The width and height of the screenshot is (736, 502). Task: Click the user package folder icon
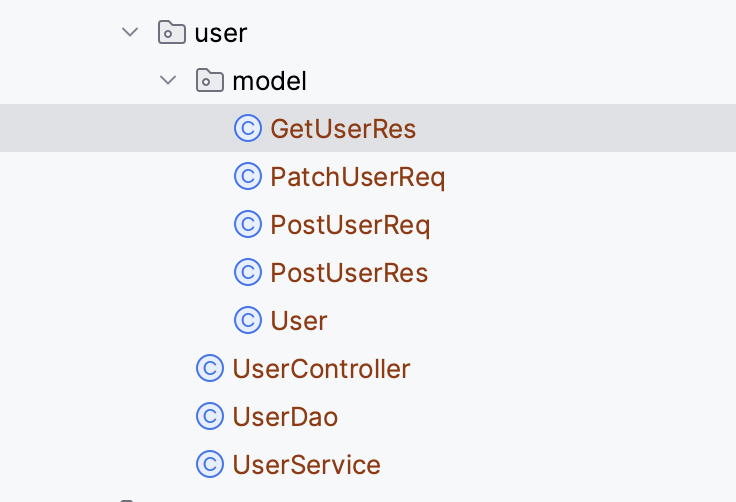(x=172, y=32)
